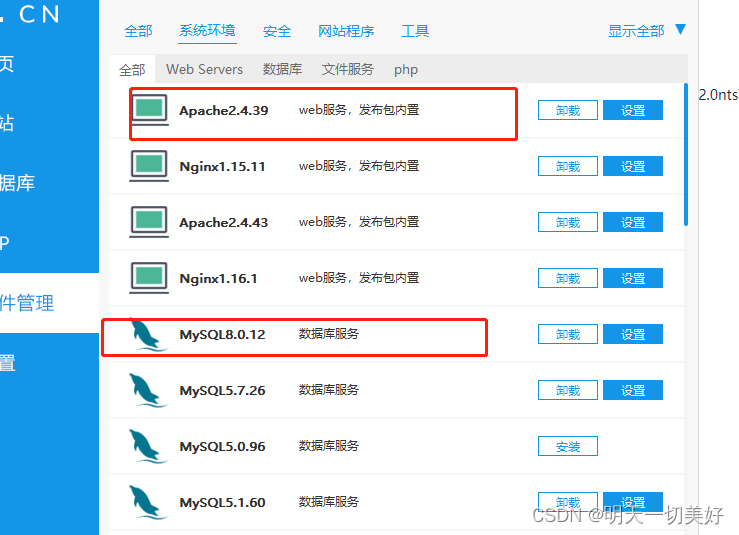Click the Nginx1.16.1 monitor icon
The image size is (739, 535).
click(149, 278)
